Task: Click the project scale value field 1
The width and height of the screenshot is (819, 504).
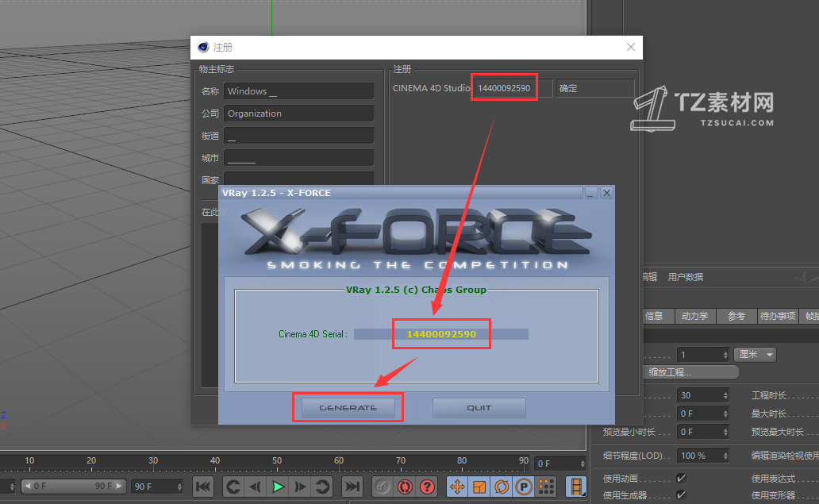Action: tap(699, 355)
